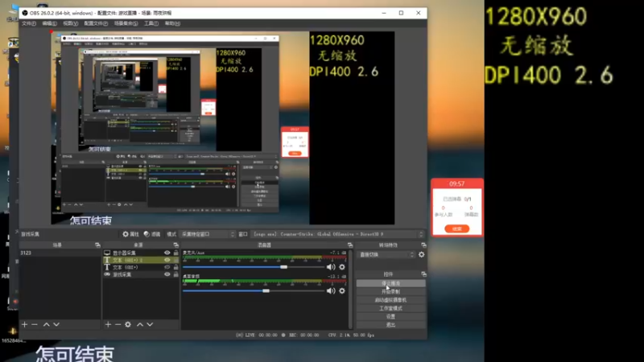
Task: Click red button in the 09:57 popup
Action: point(456,228)
